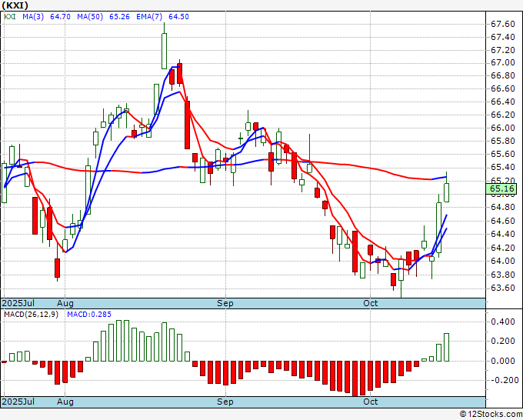Click Oct on the price chart date axis
The image size is (523, 420).
[x=370, y=303]
